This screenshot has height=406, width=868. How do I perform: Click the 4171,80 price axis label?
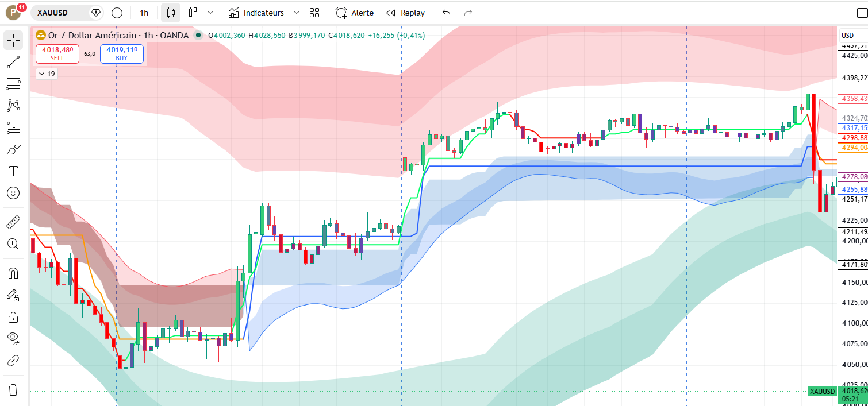coord(853,265)
